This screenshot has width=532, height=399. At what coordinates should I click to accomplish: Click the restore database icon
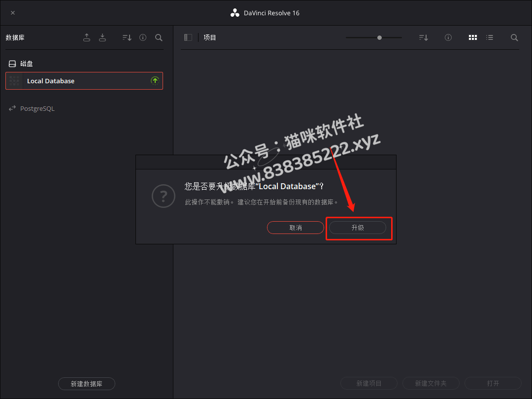[102, 37]
